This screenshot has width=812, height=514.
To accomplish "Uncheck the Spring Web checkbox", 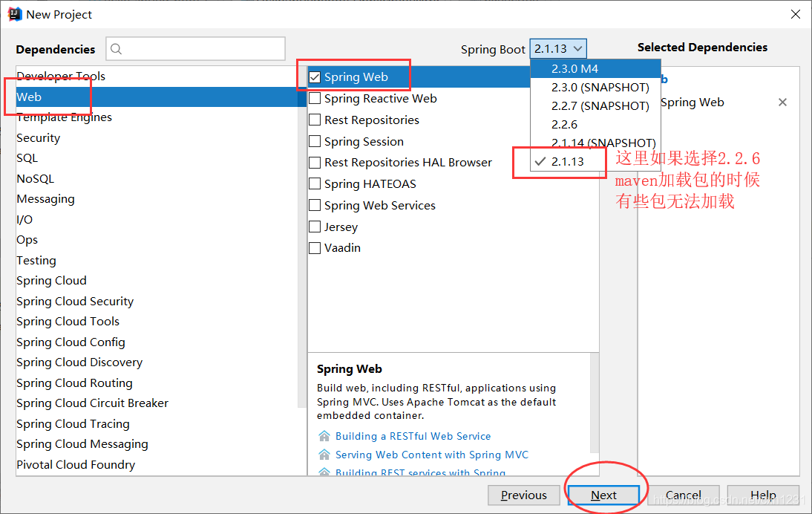I will coord(315,77).
